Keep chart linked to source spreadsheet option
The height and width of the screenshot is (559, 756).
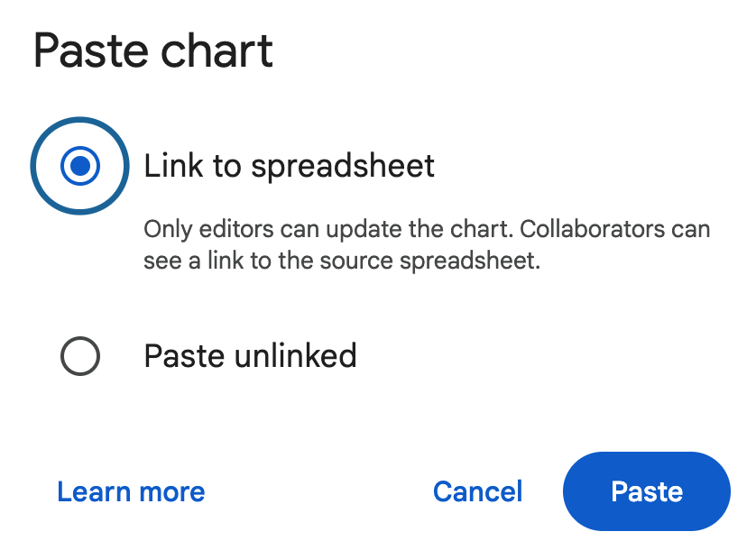(x=80, y=166)
